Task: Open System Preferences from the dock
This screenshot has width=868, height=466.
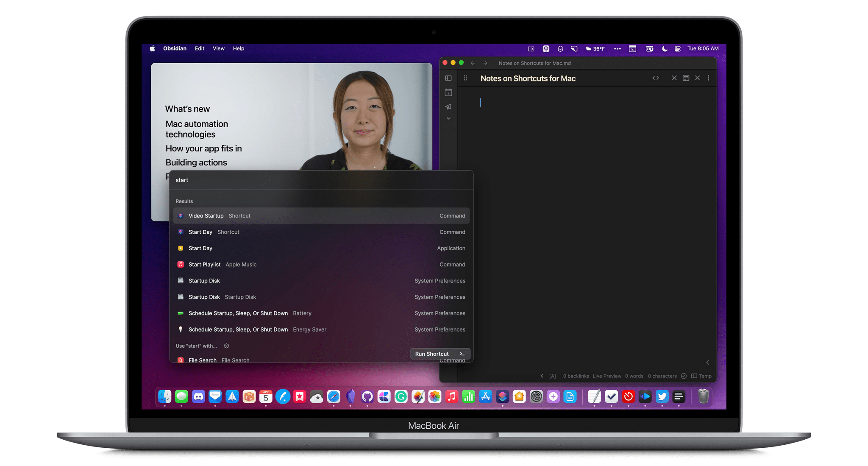Action: pyautogui.click(x=536, y=397)
